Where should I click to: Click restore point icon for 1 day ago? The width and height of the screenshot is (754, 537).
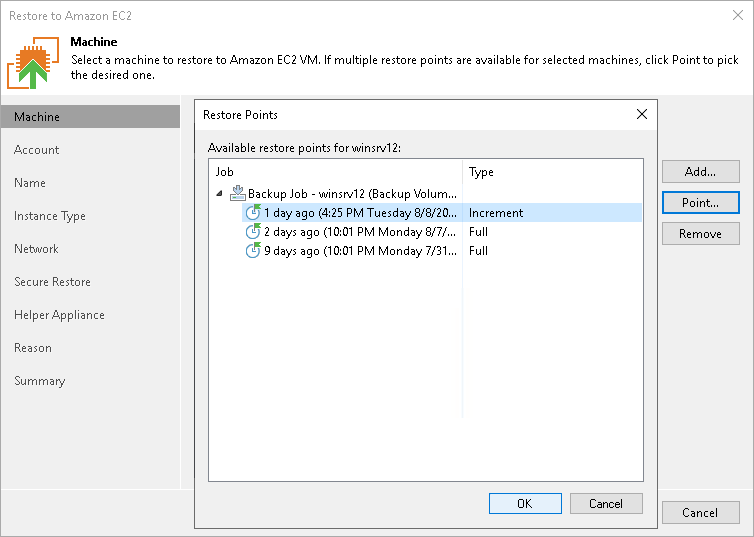coord(253,212)
